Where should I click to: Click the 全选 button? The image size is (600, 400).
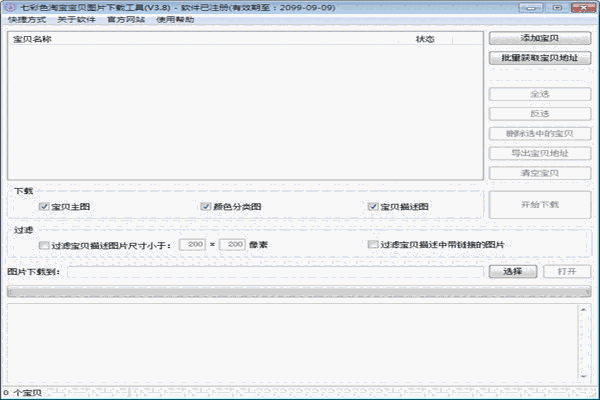tap(540, 94)
